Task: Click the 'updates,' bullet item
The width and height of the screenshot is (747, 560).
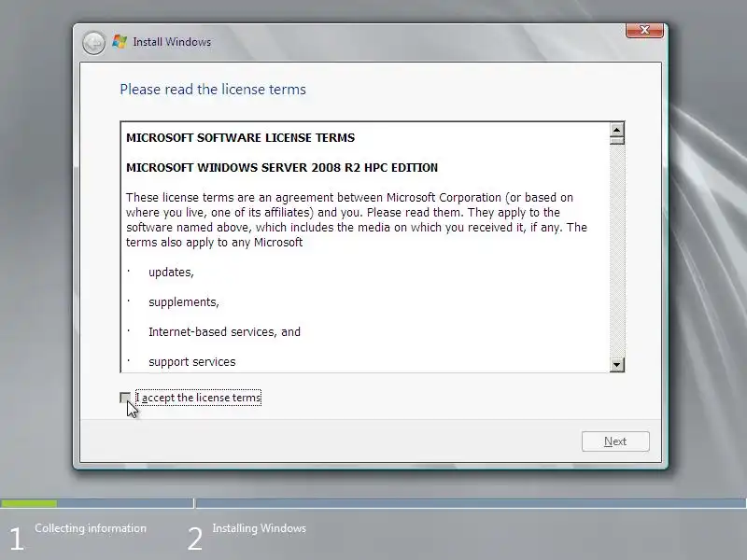Action: pyautogui.click(x=171, y=273)
